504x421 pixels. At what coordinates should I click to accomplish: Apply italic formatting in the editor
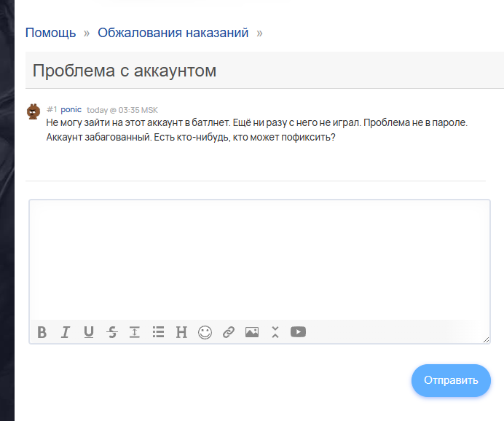pos(66,332)
